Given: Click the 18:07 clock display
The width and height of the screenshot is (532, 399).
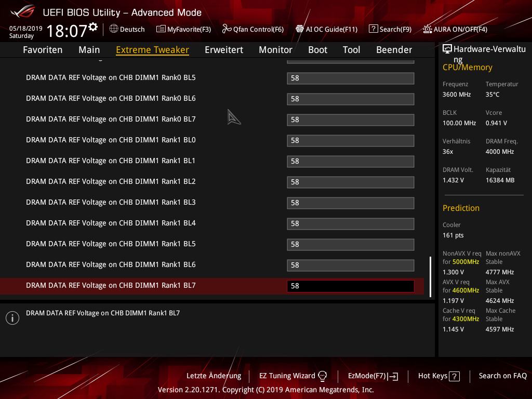Looking at the screenshot, I should [67, 31].
